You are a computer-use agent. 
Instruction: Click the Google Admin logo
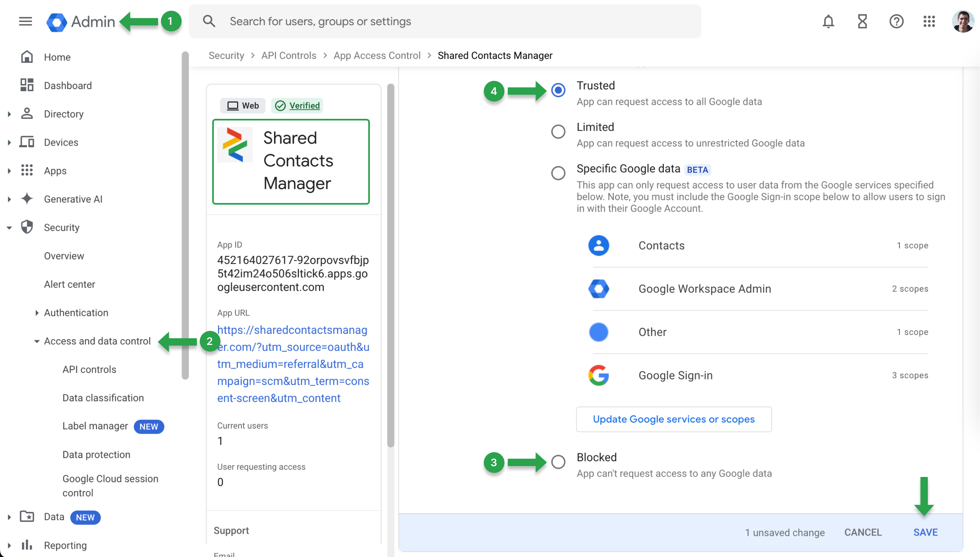81,22
